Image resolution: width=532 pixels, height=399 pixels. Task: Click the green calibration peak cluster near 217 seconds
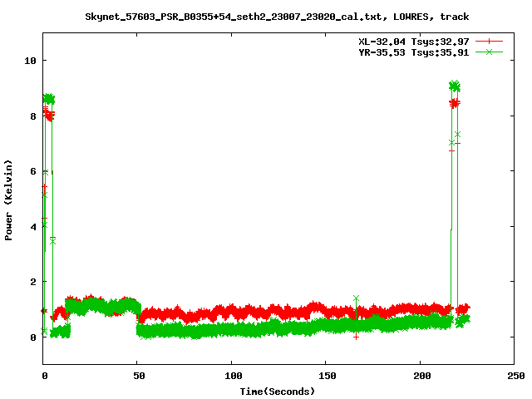(x=455, y=86)
